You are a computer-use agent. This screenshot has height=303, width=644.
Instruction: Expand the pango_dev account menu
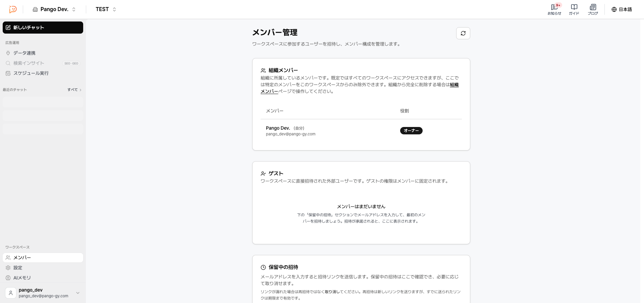[x=43, y=293]
